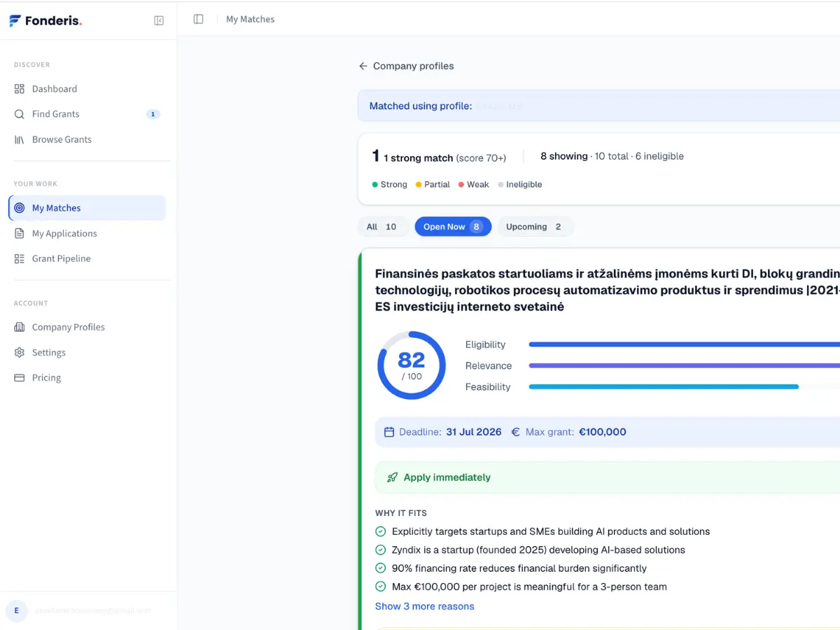Image resolution: width=840 pixels, height=630 pixels.
Task: Collapse sidebar using the panel icon beside the logo
Action: pos(159,20)
